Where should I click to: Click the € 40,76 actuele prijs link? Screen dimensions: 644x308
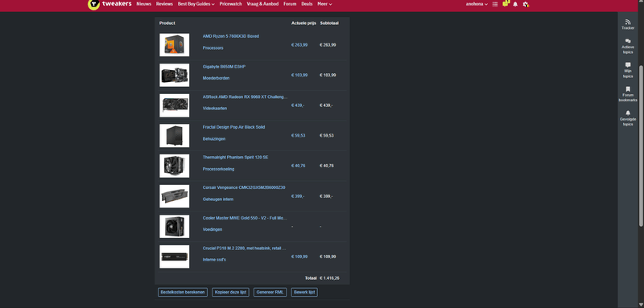point(298,166)
